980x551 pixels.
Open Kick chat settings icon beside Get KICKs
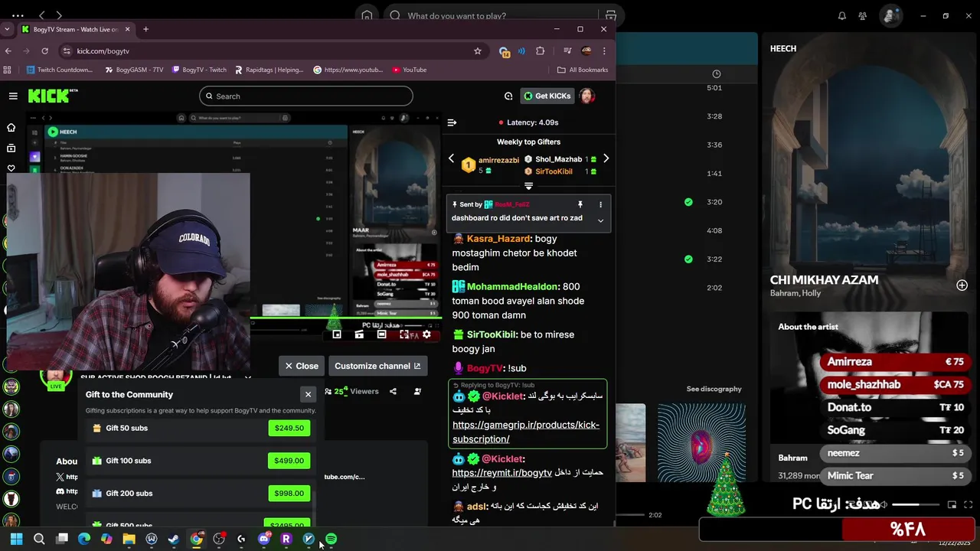[x=508, y=96]
